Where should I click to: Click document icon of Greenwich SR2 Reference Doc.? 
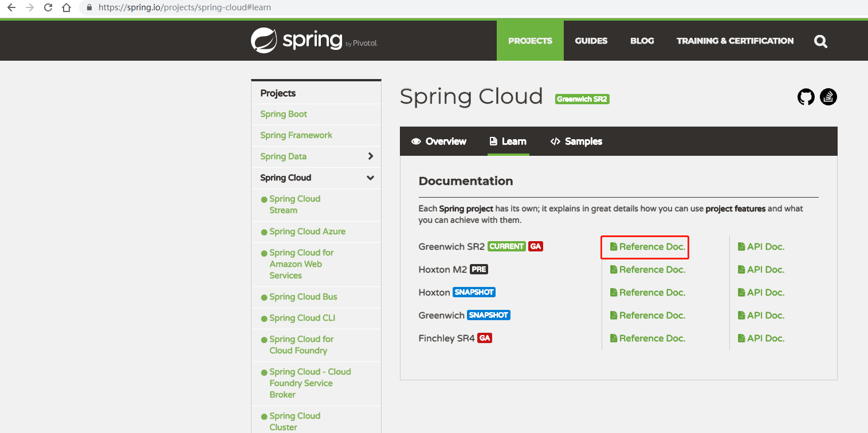614,247
